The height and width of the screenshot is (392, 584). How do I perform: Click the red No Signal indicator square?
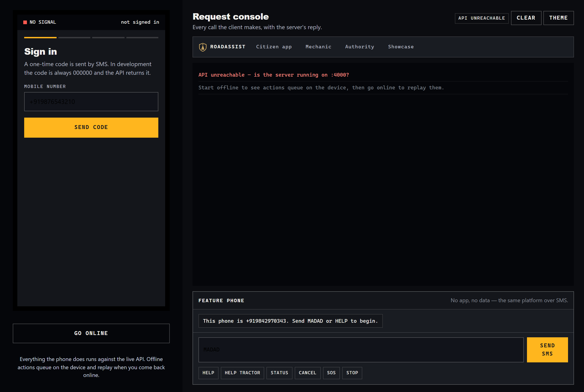point(25,22)
